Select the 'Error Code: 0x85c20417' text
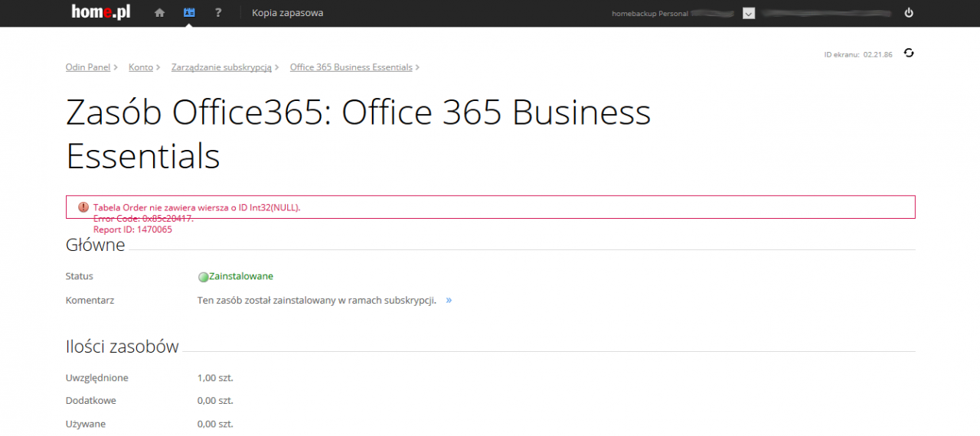The image size is (980, 436). point(143,219)
